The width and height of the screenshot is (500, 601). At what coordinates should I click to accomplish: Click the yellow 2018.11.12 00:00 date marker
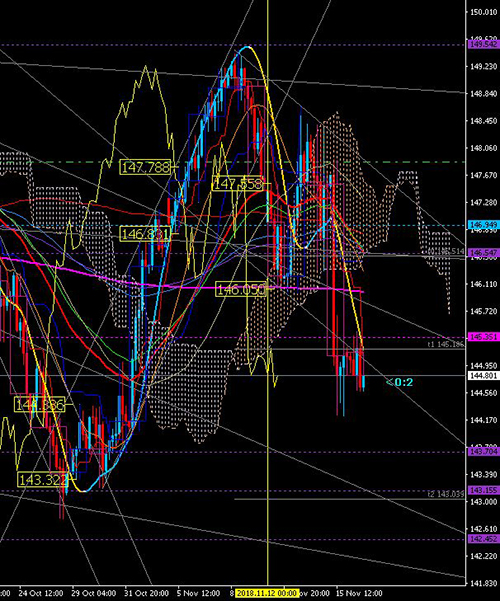pyautogui.click(x=266, y=593)
